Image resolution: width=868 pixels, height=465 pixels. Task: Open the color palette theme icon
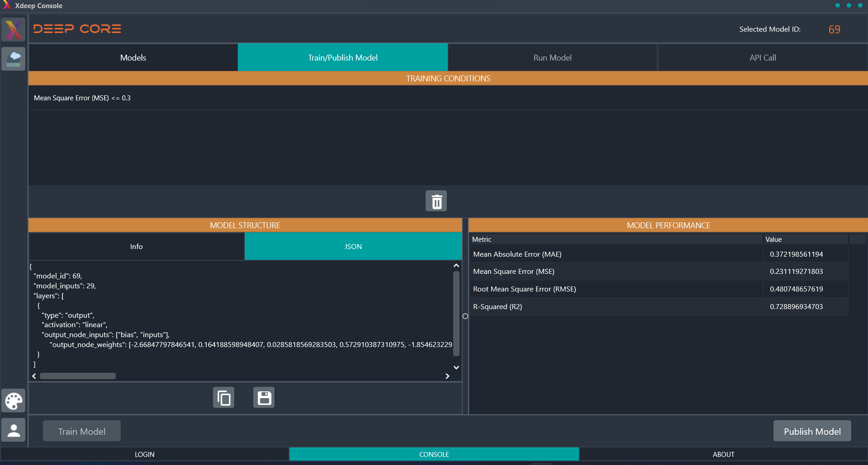pos(14,401)
